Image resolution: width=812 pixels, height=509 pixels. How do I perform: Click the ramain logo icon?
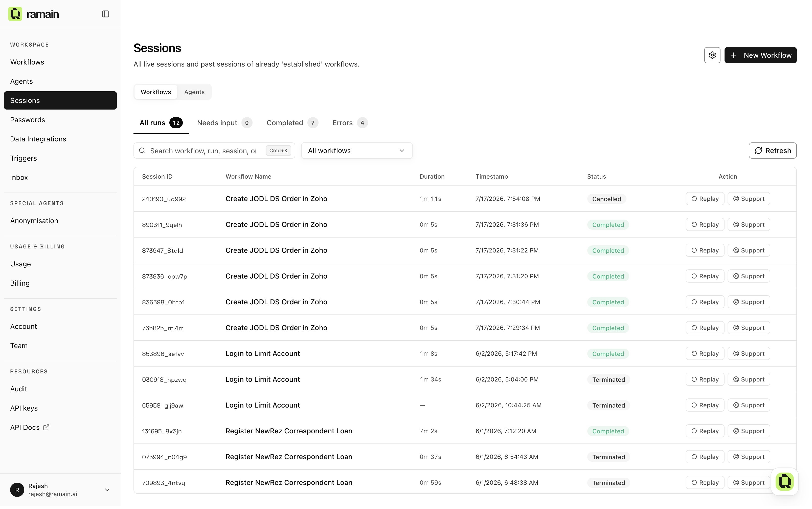click(x=15, y=14)
